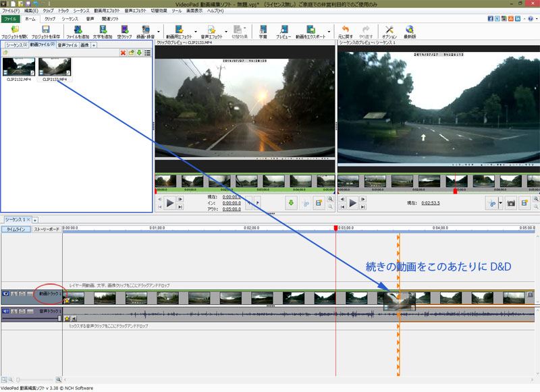540x392 pixels.
Task: Click the sequence preview 現在 time 0:02:53.5
Action: point(431,203)
